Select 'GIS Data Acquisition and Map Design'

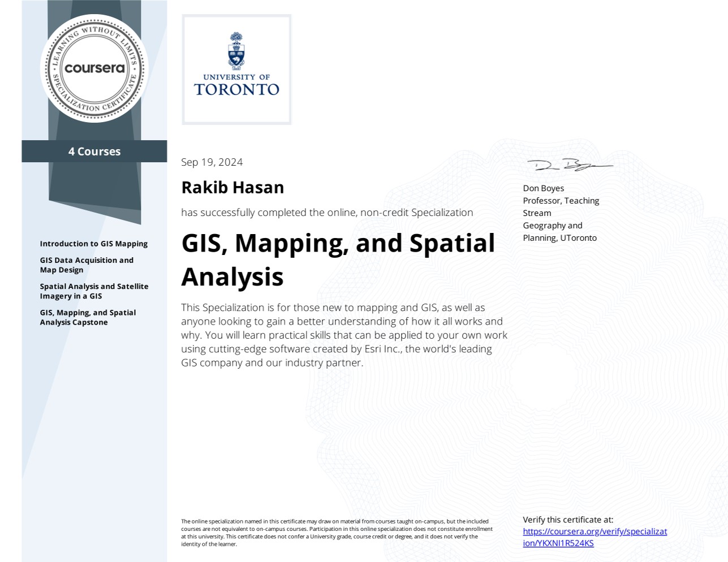[87, 265]
